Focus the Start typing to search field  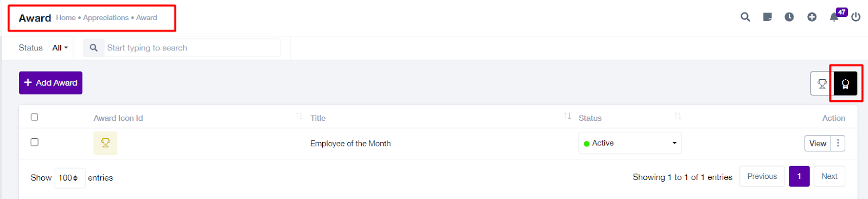click(x=192, y=48)
